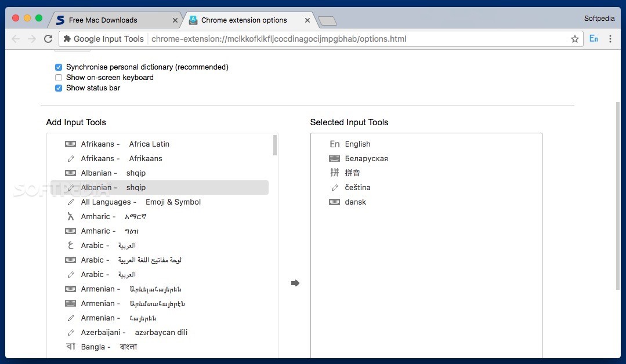Switch to the Free Mac Downloads tab

(x=116, y=20)
